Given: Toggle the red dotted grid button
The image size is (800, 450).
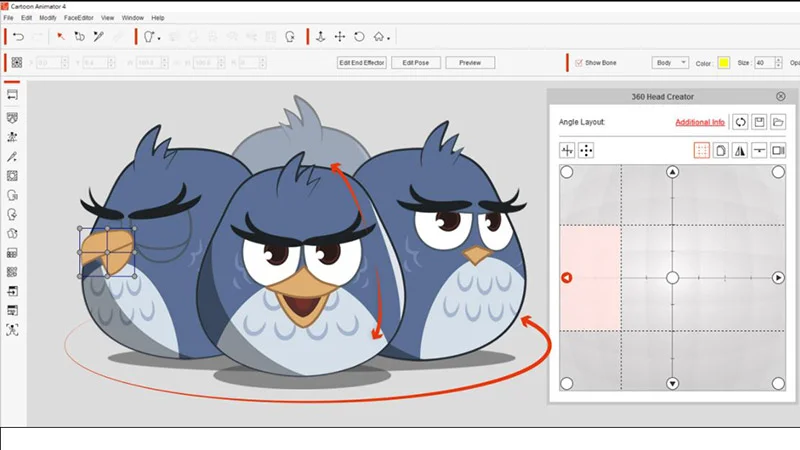Looking at the screenshot, I should click(x=702, y=151).
